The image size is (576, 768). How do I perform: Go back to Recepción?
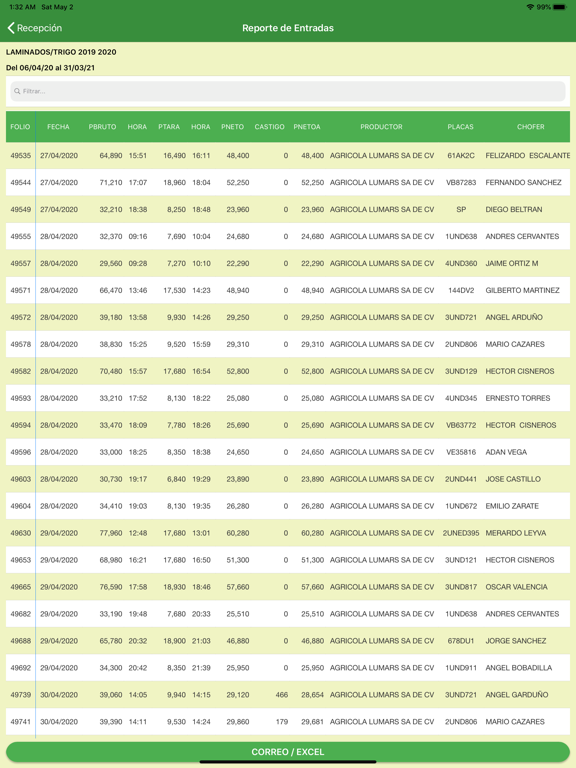[35, 28]
